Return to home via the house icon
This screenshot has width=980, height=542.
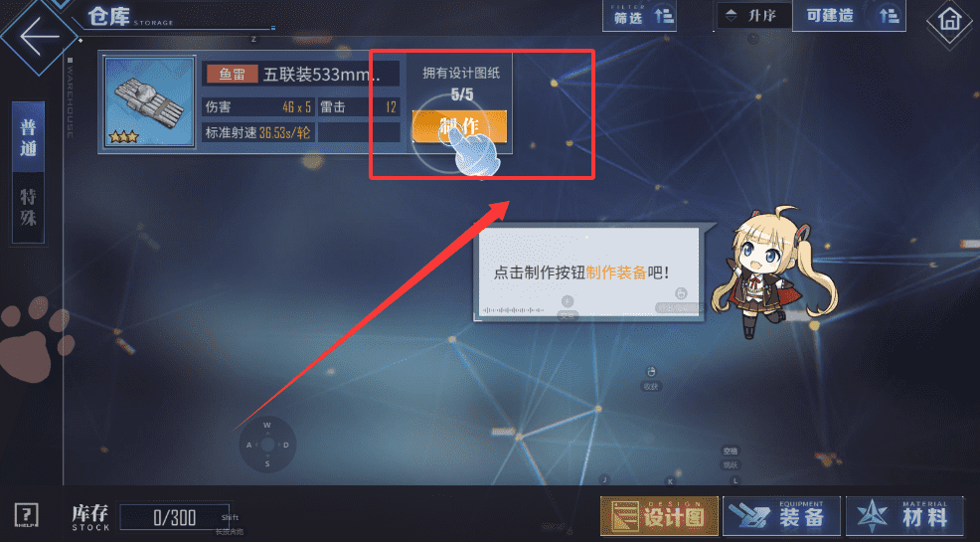pos(949,19)
